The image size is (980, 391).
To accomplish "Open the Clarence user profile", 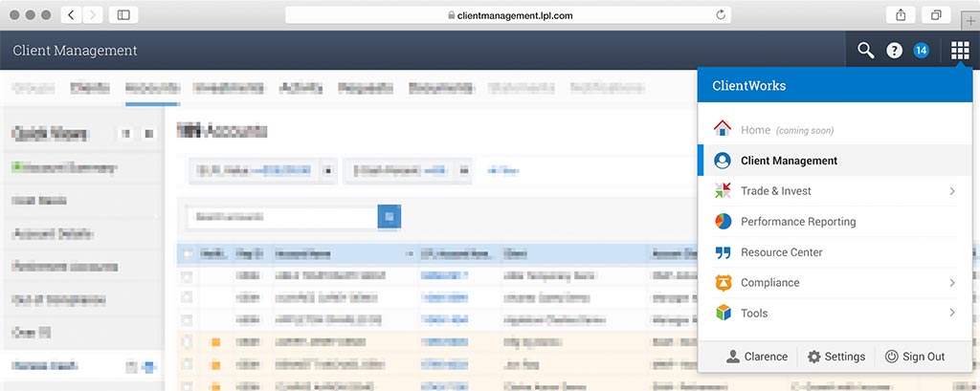I will tap(756, 357).
